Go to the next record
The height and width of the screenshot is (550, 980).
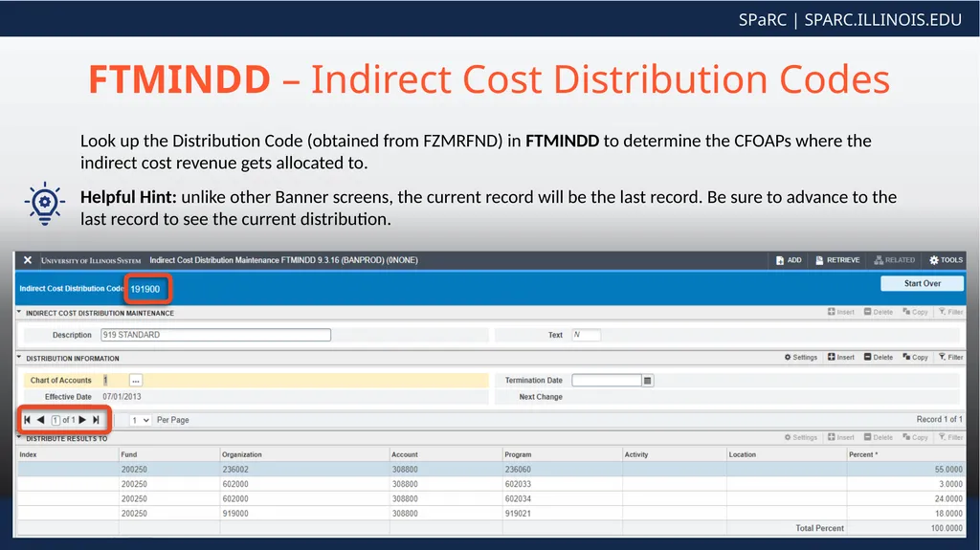(82, 420)
